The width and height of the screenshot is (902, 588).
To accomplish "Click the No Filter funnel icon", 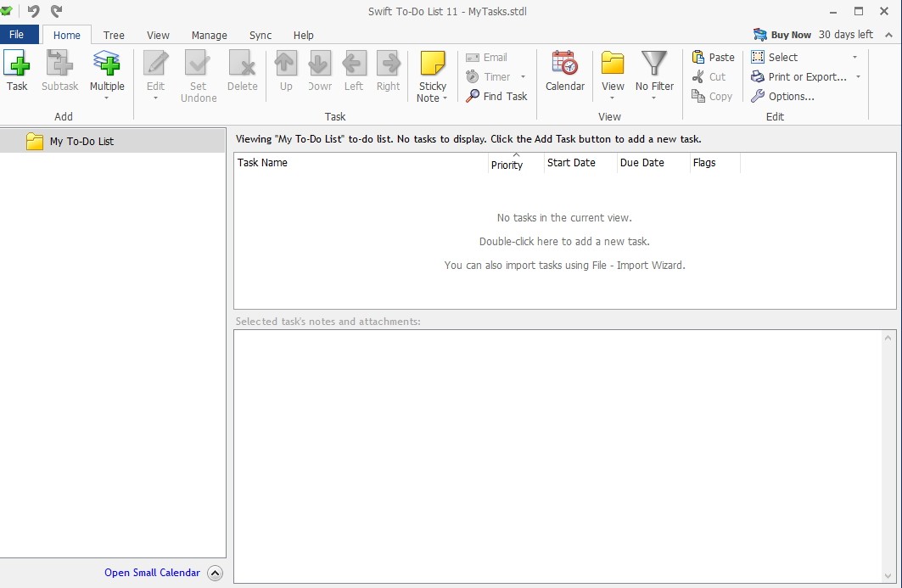I will click(654, 63).
